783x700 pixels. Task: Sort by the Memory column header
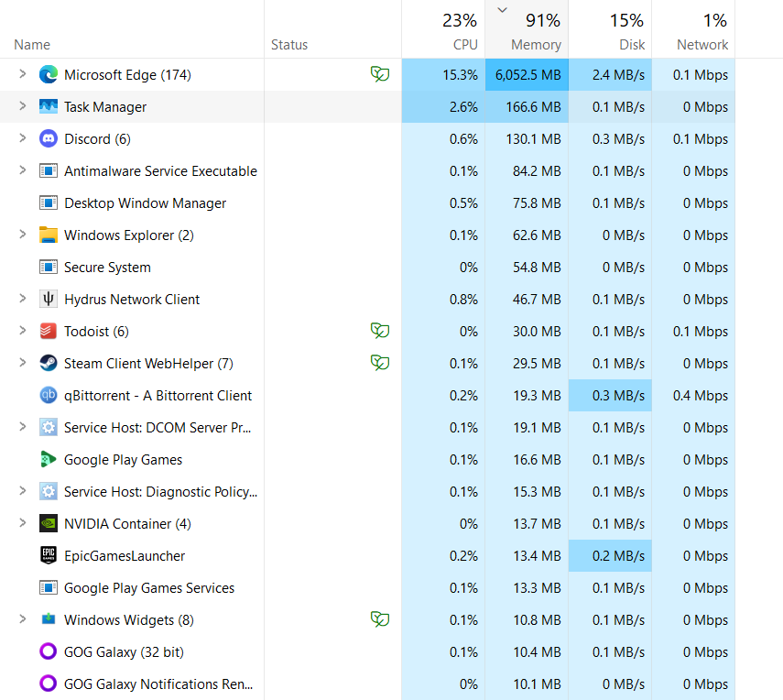(527, 31)
